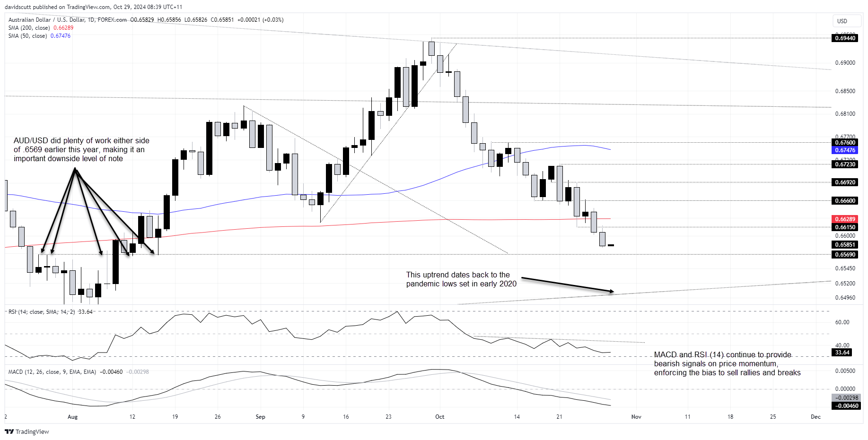Click the 0.66150 price label

(845, 227)
